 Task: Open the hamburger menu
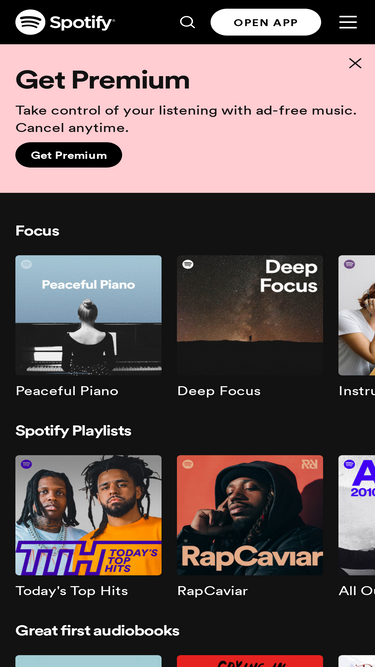point(348,22)
